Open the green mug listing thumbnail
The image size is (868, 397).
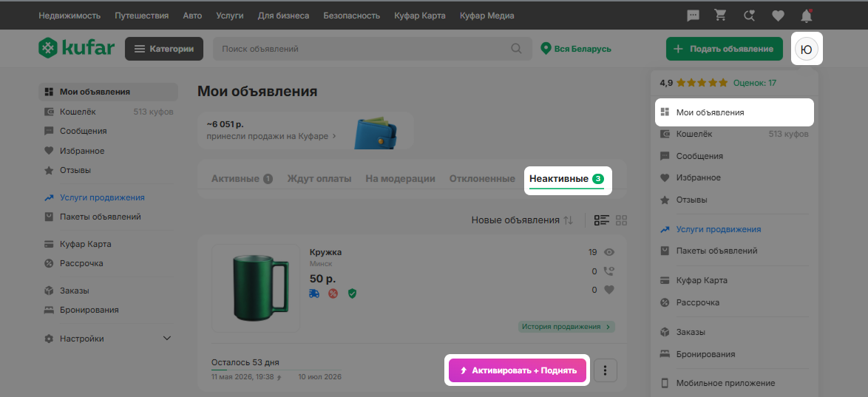[256, 288]
